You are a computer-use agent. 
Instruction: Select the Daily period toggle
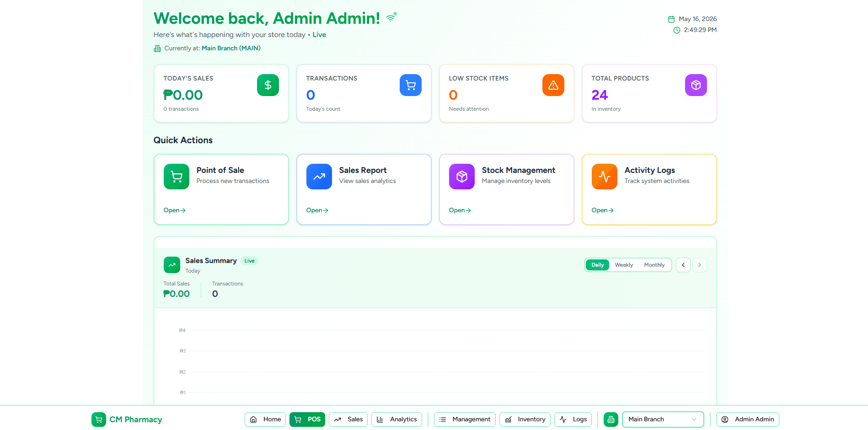(597, 265)
